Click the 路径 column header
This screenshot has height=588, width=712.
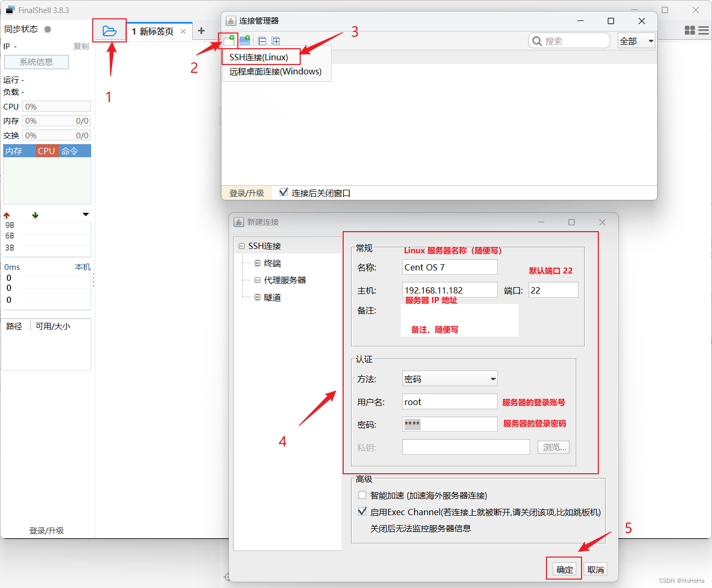(x=15, y=326)
